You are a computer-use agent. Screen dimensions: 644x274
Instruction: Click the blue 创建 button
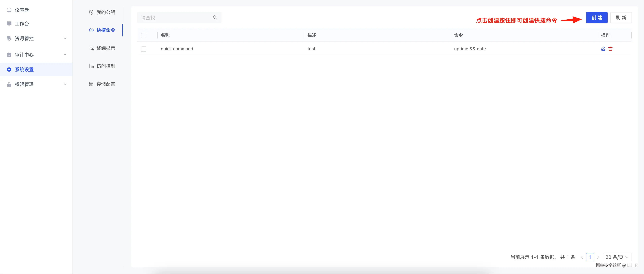click(596, 18)
